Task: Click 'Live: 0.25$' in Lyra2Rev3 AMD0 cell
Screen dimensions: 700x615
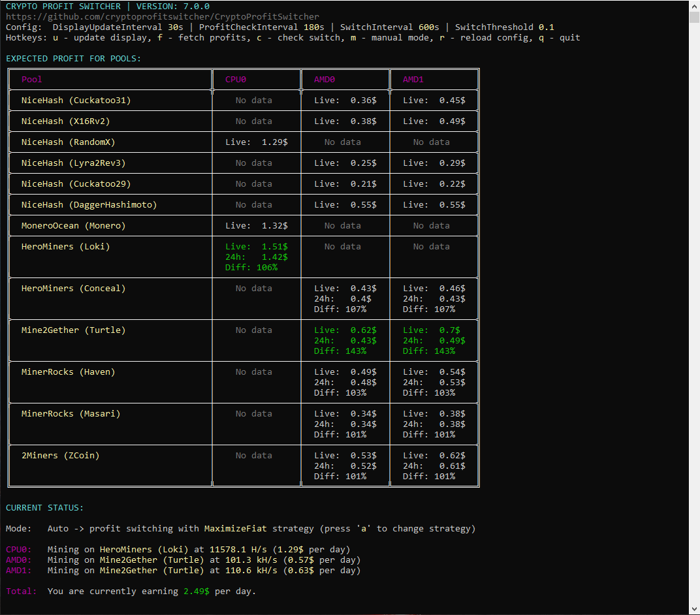Action: pyautogui.click(x=345, y=163)
